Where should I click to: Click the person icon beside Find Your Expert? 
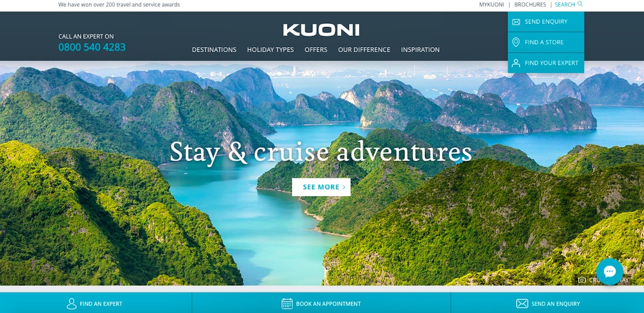pyautogui.click(x=516, y=63)
